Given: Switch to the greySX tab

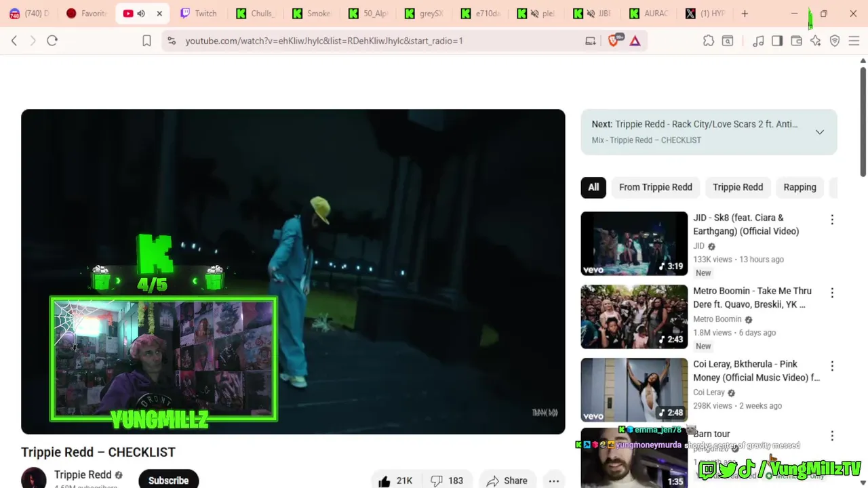Looking at the screenshot, I should tap(424, 14).
